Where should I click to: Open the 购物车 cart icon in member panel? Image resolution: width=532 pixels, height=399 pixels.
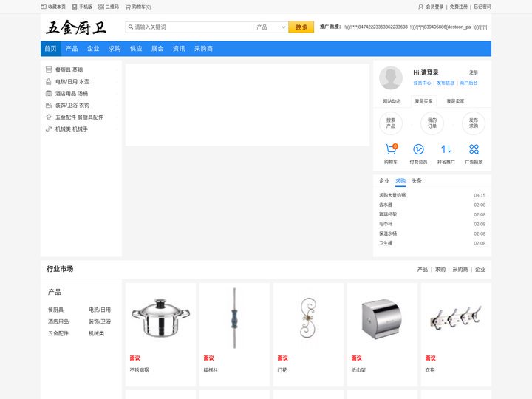coord(391,149)
